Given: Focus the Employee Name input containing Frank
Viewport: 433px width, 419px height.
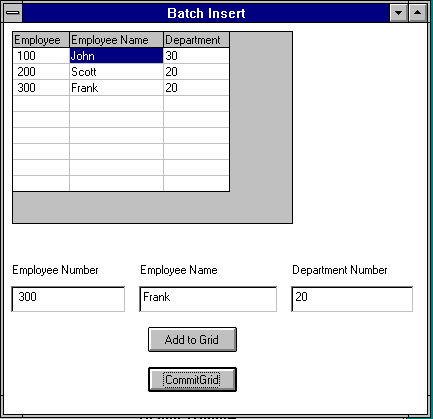Looking at the screenshot, I should click(208, 299).
